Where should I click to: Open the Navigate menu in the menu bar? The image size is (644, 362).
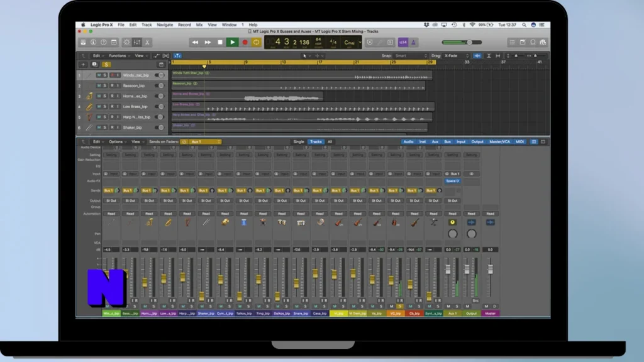pos(165,25)
